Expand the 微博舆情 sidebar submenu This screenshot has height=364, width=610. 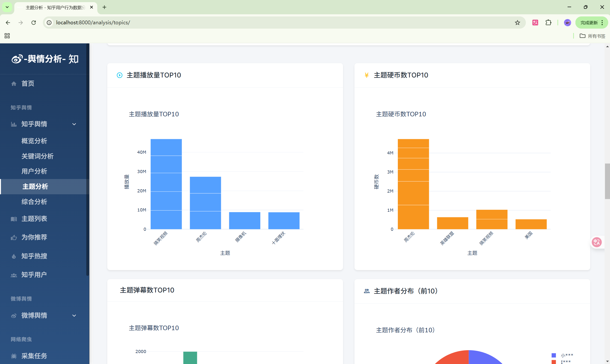point(74,315)
